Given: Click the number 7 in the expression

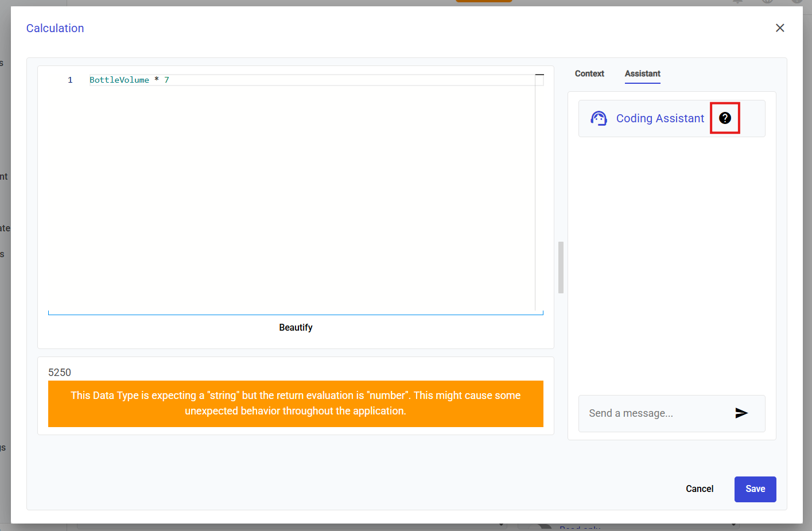Looking at the screenshot, I should click(166, 80).
